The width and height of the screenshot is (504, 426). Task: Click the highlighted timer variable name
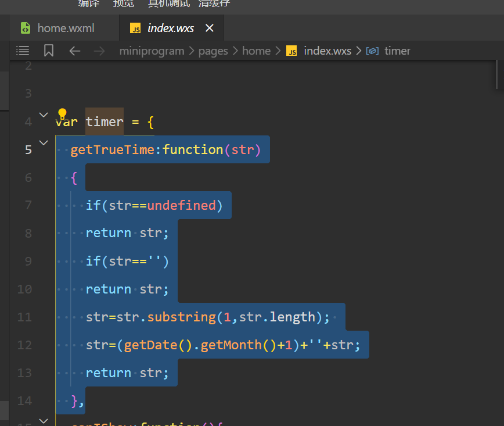click(x=105, y=121)
